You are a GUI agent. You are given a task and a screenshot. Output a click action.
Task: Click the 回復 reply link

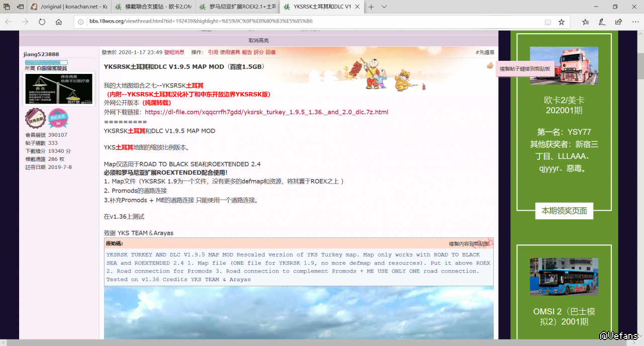(x=270, y=52)
